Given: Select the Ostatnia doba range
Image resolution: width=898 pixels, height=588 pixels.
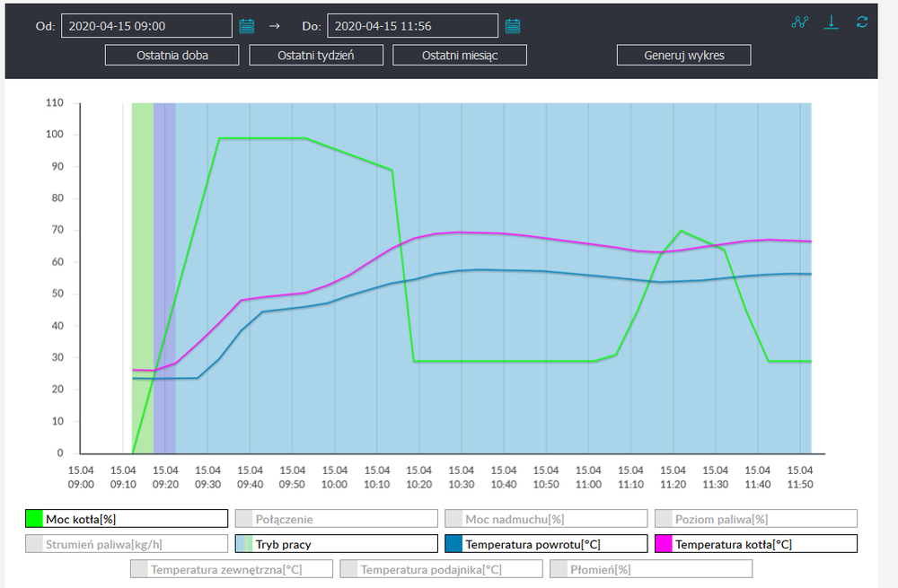Looking at the screenshot, I should point(172,56).
